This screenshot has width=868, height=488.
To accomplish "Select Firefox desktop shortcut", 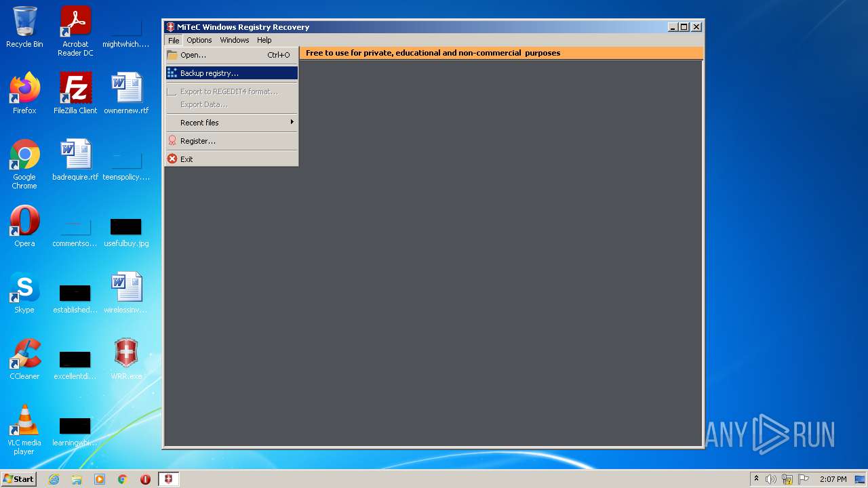I will 24,94.
